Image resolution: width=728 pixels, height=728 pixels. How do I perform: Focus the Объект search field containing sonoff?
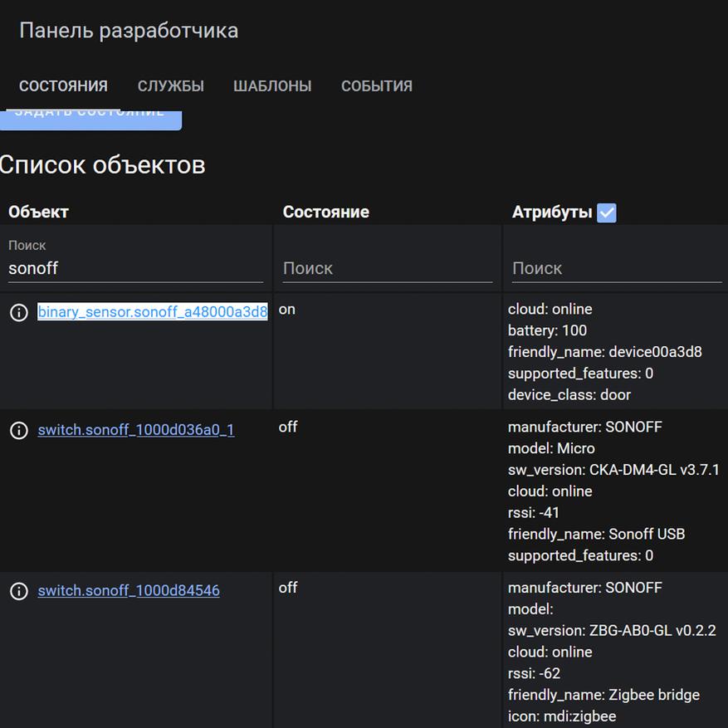(135, 268)
